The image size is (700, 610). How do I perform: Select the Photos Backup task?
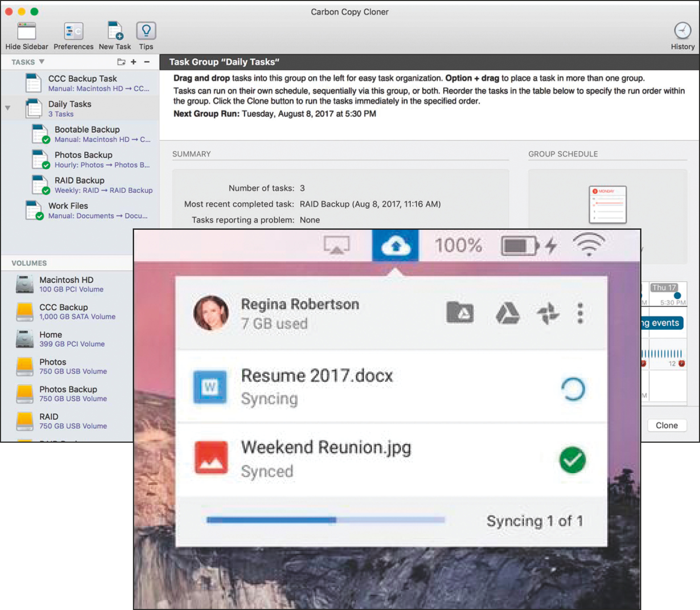[83, 159]
